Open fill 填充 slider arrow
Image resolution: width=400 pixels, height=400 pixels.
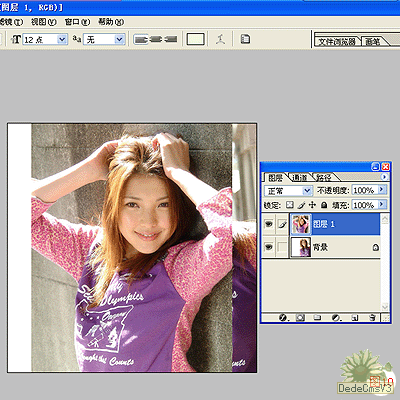coord(382,204)
